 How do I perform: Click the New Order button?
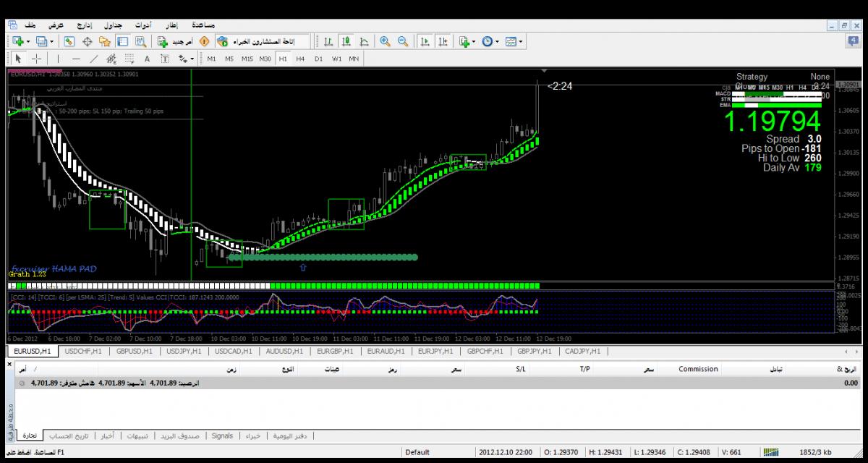pyautogui.click(x=176, y=42)
